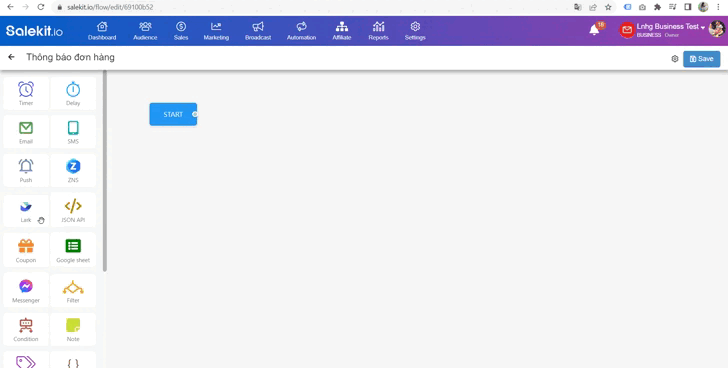Choose the JSON API block
Viewport: 728px width, 368px height.
pyautogui.click(x=73, y=210)
